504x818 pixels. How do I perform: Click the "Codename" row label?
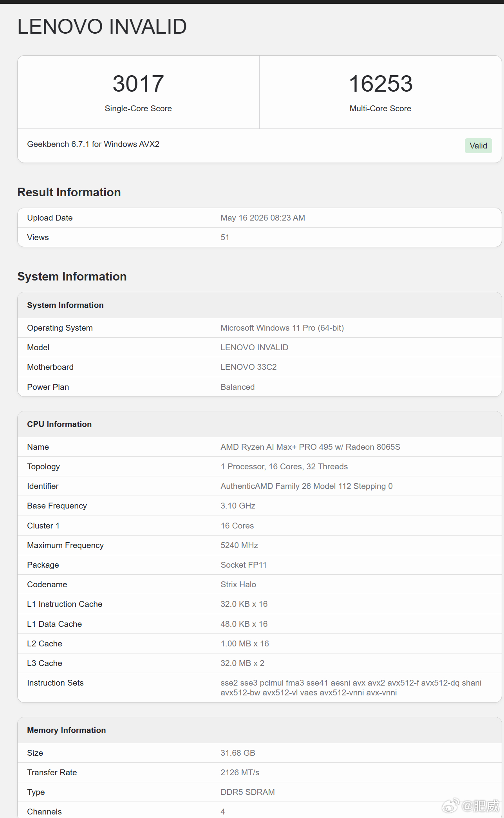point(47,585)
